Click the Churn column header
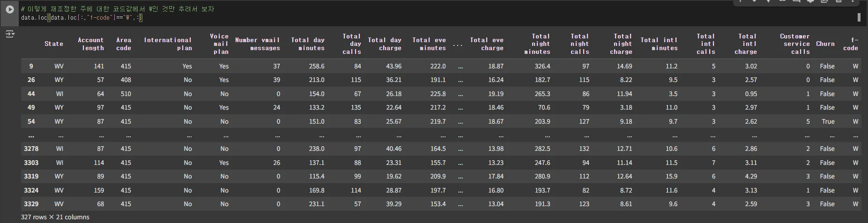The width and height of the screenshot is (868, 223). click(x=825, y=44)
